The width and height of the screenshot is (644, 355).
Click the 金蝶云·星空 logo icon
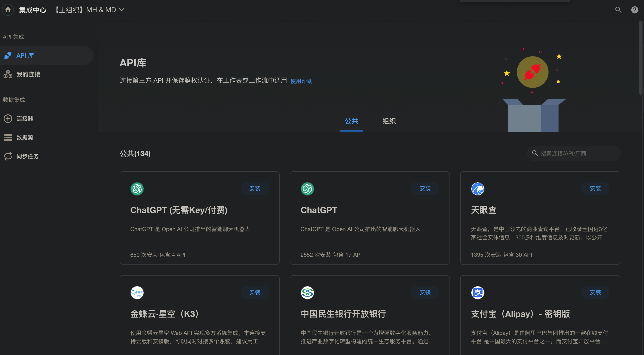tap(137, 292)
